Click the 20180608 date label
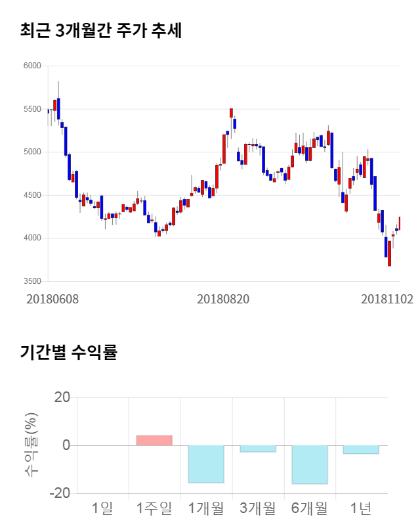 52,299
